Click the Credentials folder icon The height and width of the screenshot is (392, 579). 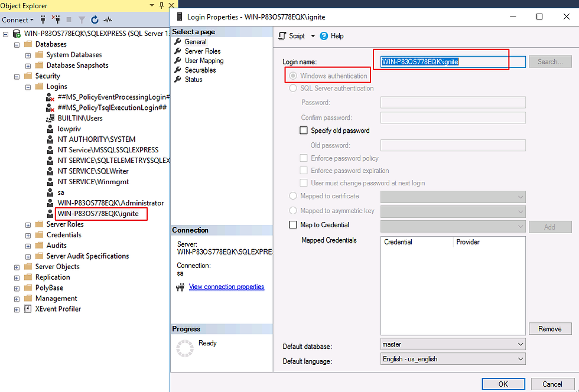(39, 235)
